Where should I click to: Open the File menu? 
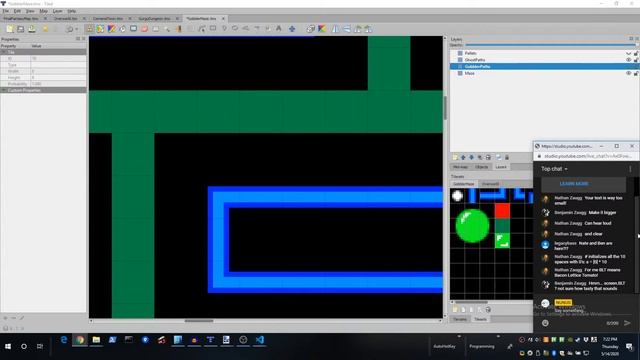(6, 11)
